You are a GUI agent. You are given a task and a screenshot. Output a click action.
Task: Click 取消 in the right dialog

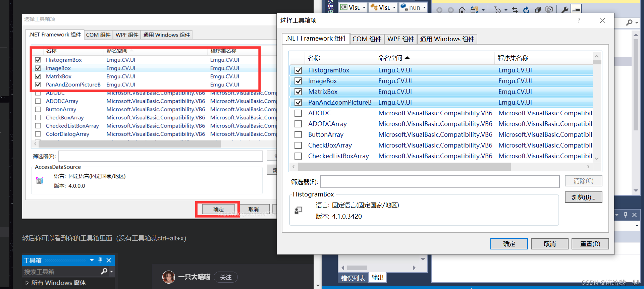[x=549, y=244]
